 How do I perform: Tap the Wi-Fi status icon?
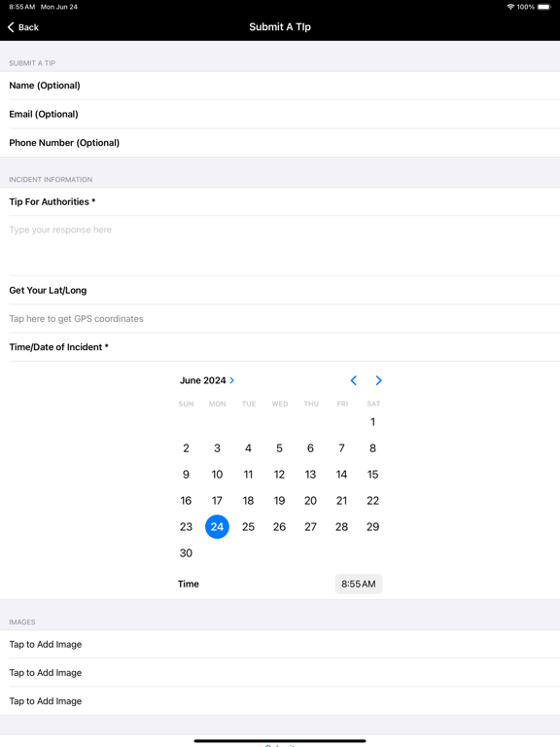(510, 7)
